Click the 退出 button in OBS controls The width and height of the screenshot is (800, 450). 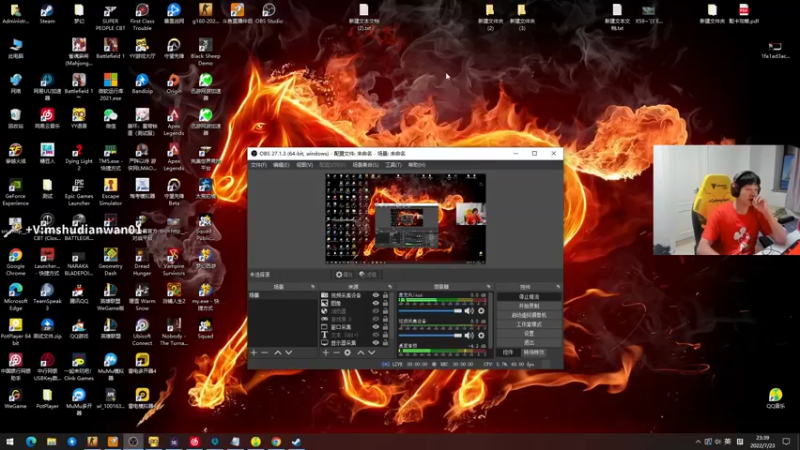(x=529, y=342)
